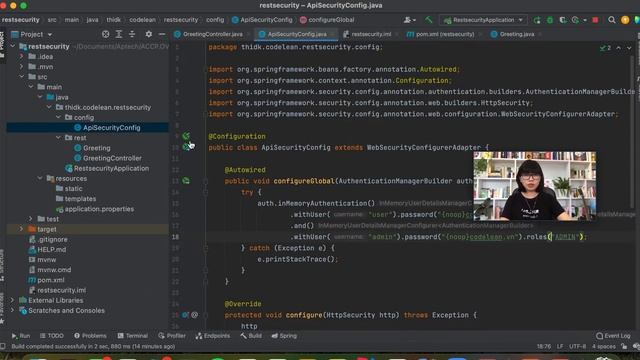The image size is (640, 360).
Task: Jump to previous highlighted problem arrow
Action: click(x=619, y=48)
